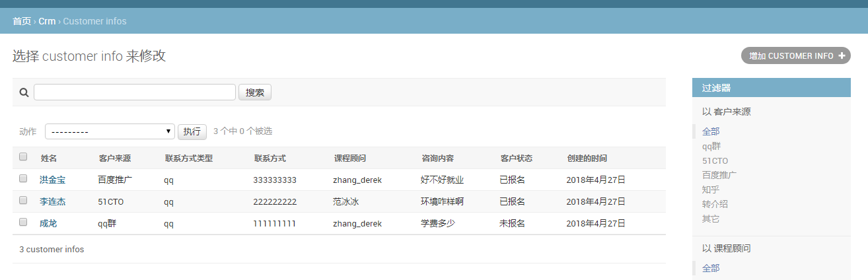Go to 首页 in breadcrumb

22,21
